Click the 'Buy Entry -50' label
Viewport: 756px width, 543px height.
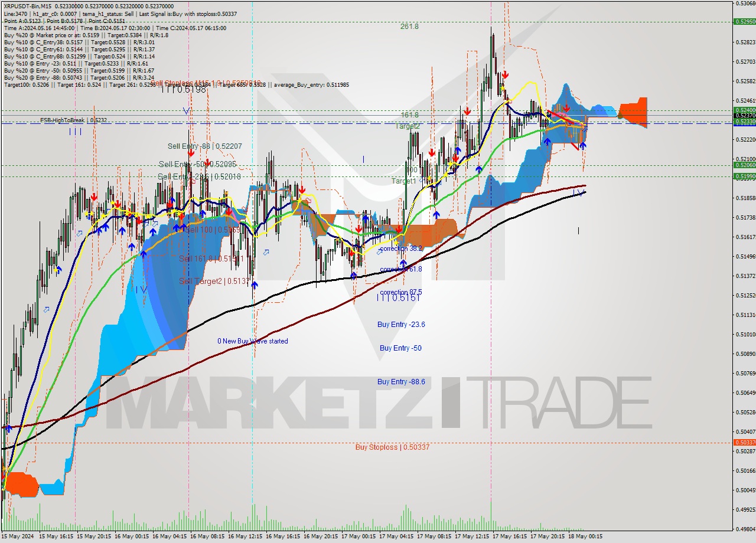(x=400, y=348)
